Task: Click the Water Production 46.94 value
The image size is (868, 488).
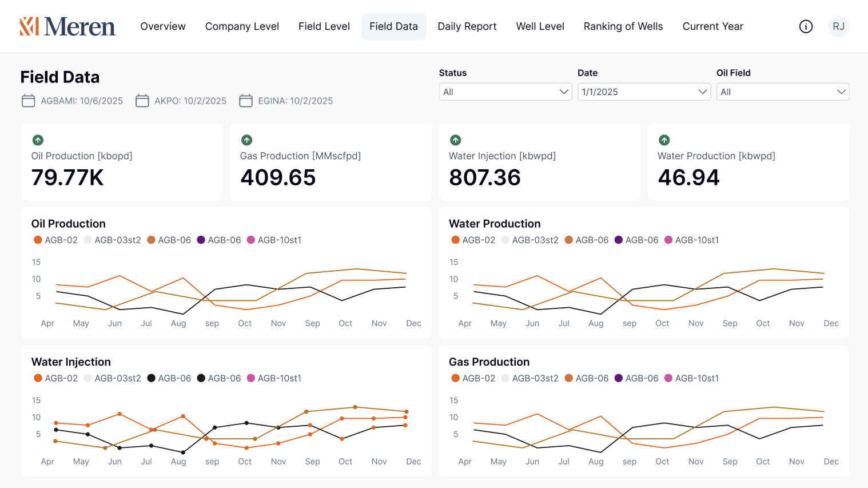Action: (688, 177)
